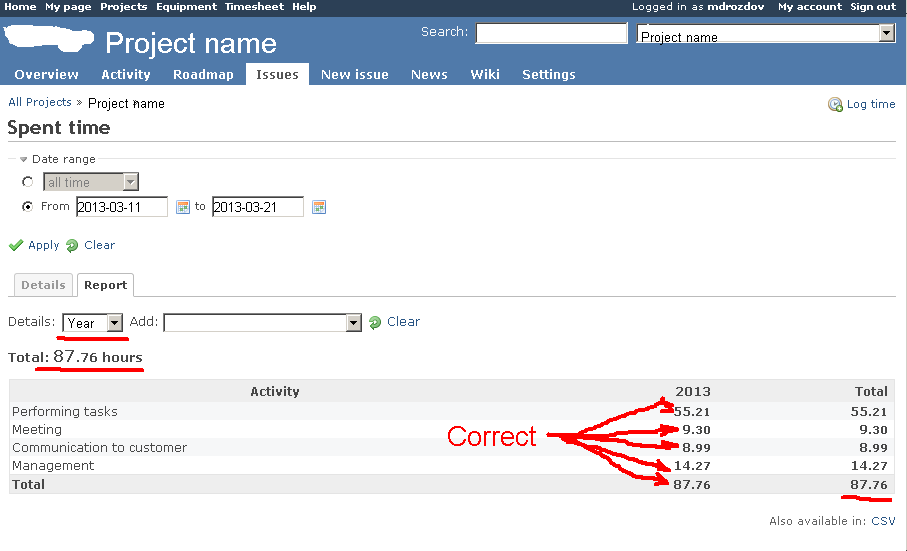Focus the Search text field
This screenshot has height=551, width=907.
click(551, 33)
